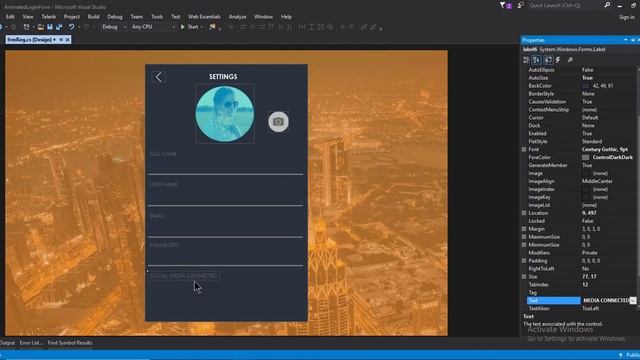
Task: Click the Events lightning bolt icon
Action: click(558, 60)
